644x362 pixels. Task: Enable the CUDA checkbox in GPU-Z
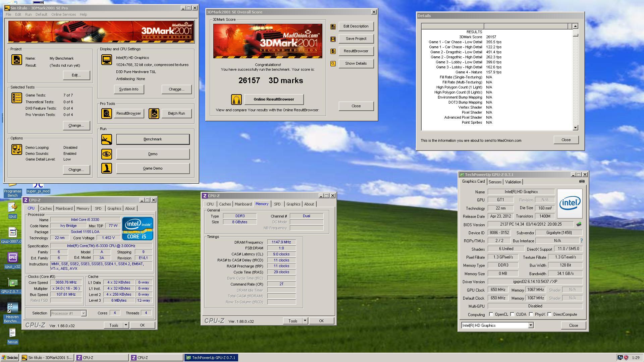(512, 314)
